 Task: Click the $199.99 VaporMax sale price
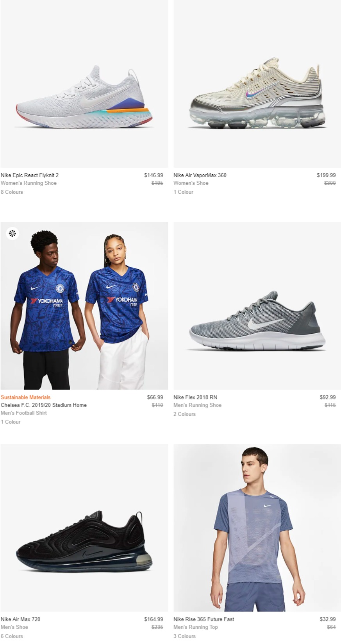click(x=326, y=175)
